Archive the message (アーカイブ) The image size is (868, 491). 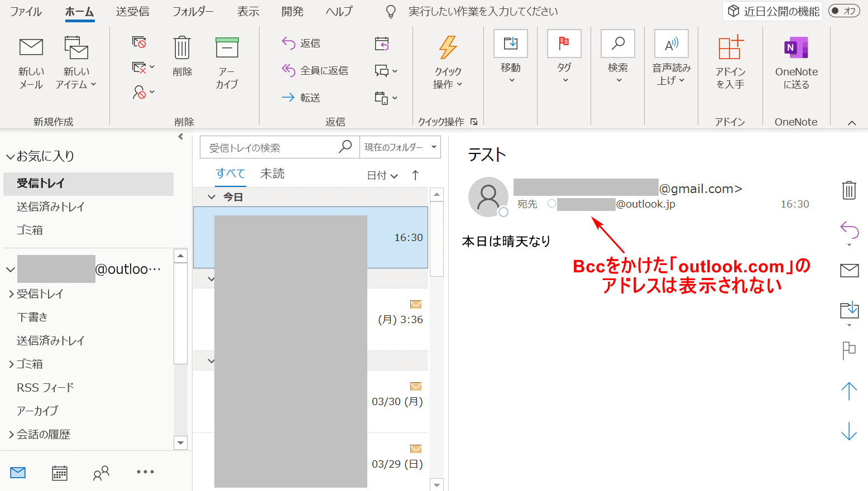227,63
